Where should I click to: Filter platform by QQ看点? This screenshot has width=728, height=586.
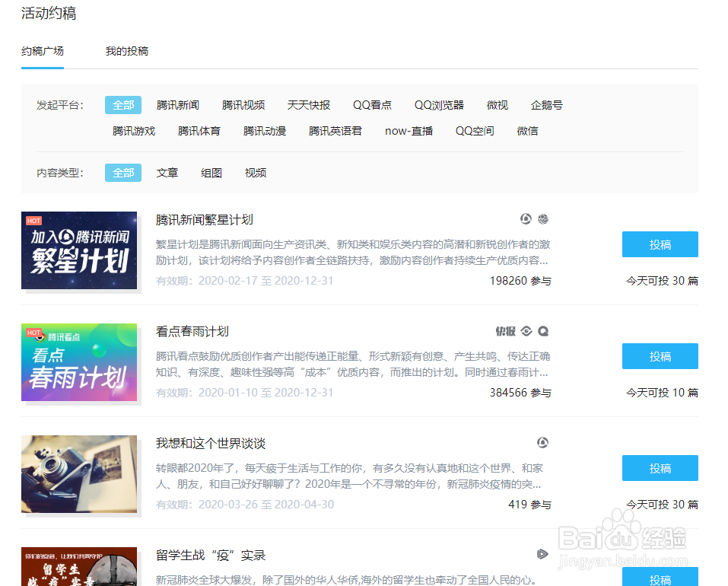pyautogui.click(x=372, y=105)
